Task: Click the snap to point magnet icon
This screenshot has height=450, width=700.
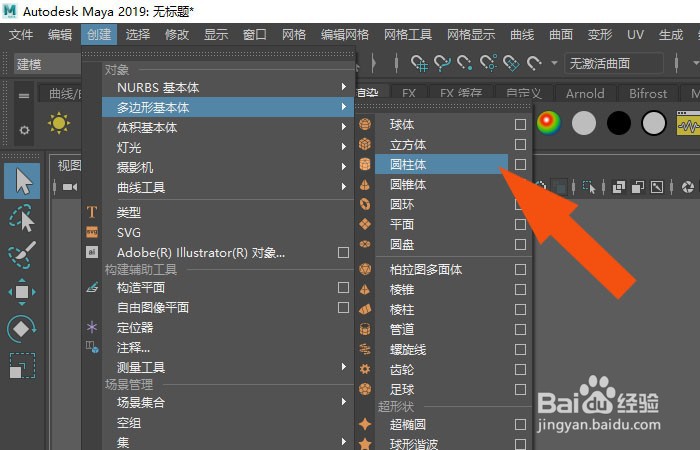Action: [464, 63]
